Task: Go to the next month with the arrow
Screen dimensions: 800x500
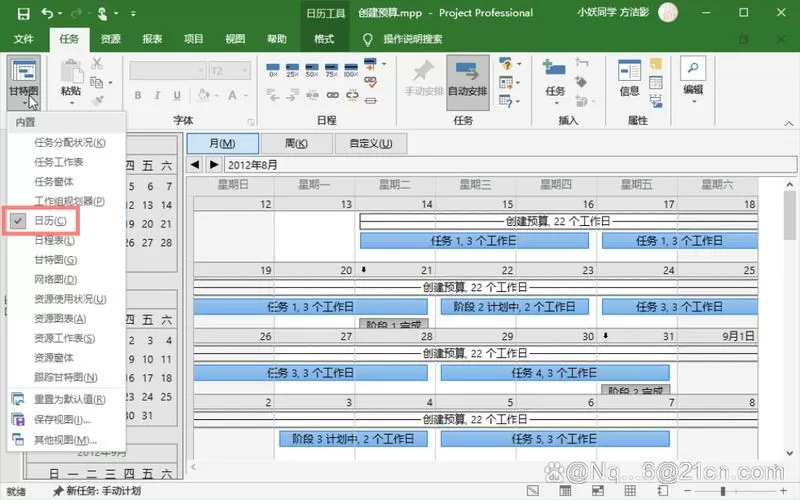Action: tap(214, 165)
